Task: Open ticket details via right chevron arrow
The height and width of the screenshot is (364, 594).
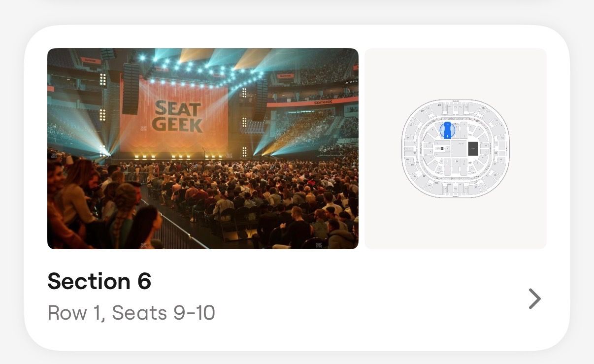Action: pos(534,298)
